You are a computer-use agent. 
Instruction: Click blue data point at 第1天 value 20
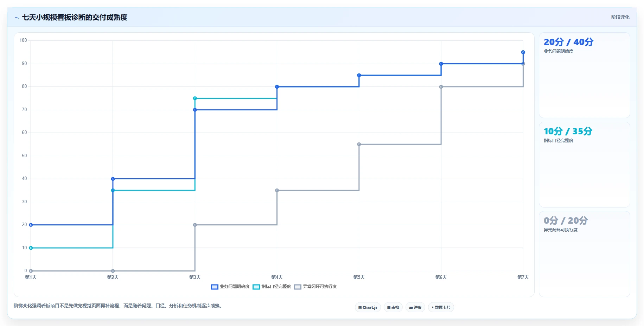pyautogui.click(x=31, y=225)
